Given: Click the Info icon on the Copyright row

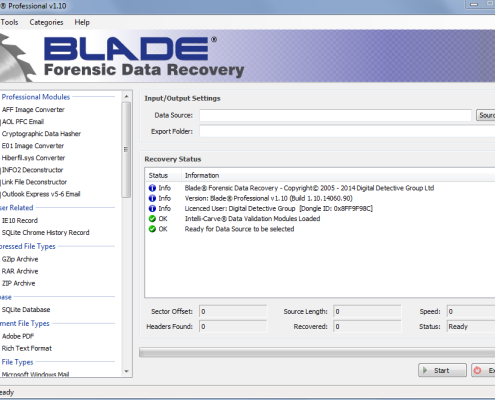Looking at the screenshot, I should point(152,188).
